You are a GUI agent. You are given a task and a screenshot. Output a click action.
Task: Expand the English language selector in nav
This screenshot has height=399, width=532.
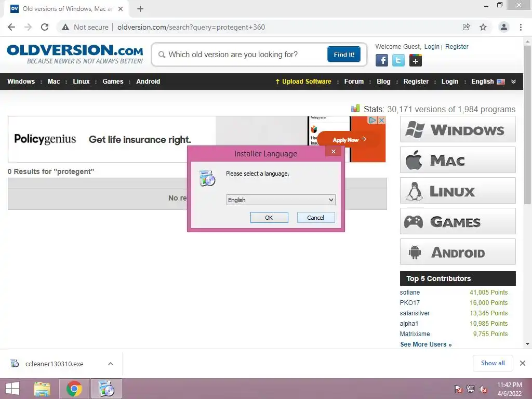[487, 82]
